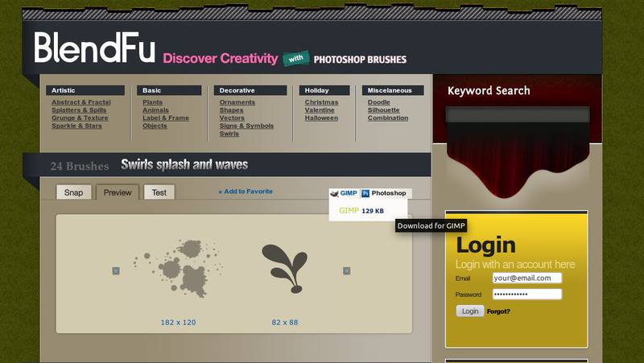Viewport: 644px width, 363px height.
Task: Select the swirl splash brush thumbnail
Action: point(285,269)
